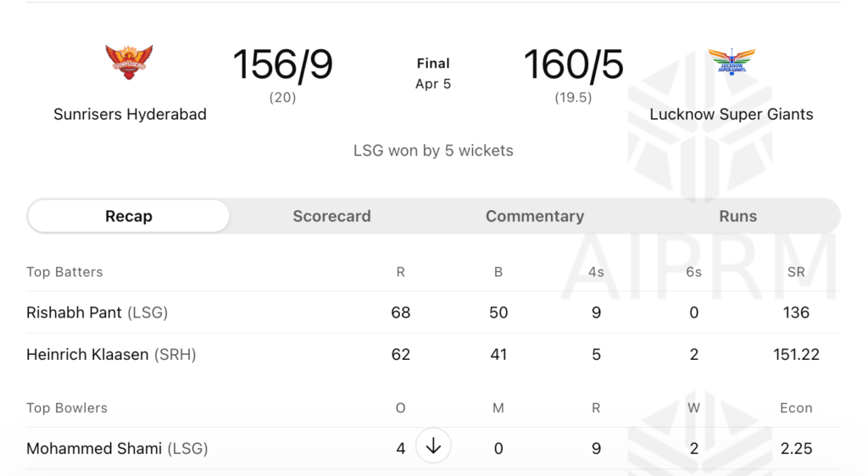This screenshot has height=476, width=868.
Task: Click the Lucknow Super Giants team logo
Action: coord(731,63)
